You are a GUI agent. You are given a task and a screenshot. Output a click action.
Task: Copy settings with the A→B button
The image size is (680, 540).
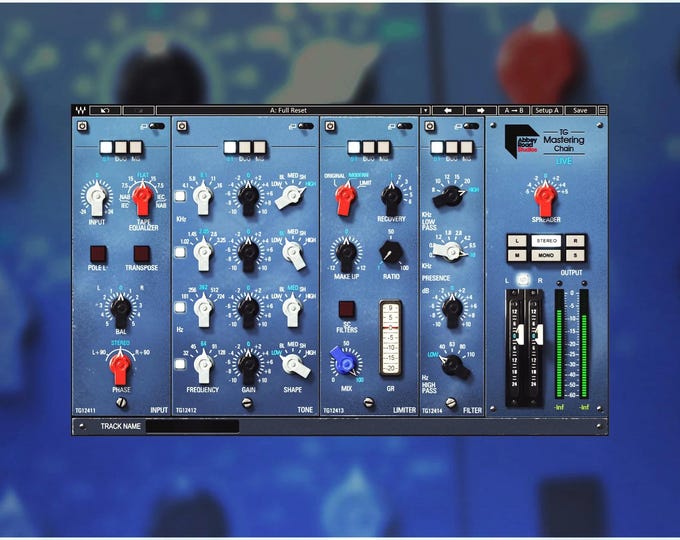[514, 111]
